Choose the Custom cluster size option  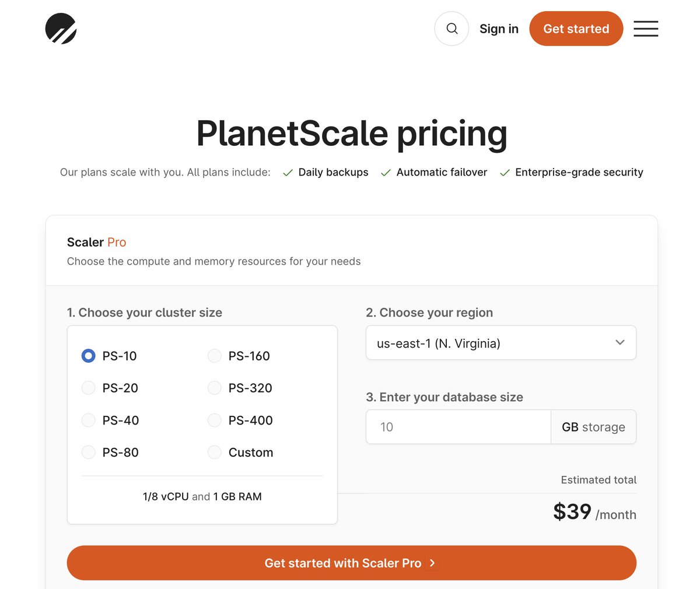215,452
